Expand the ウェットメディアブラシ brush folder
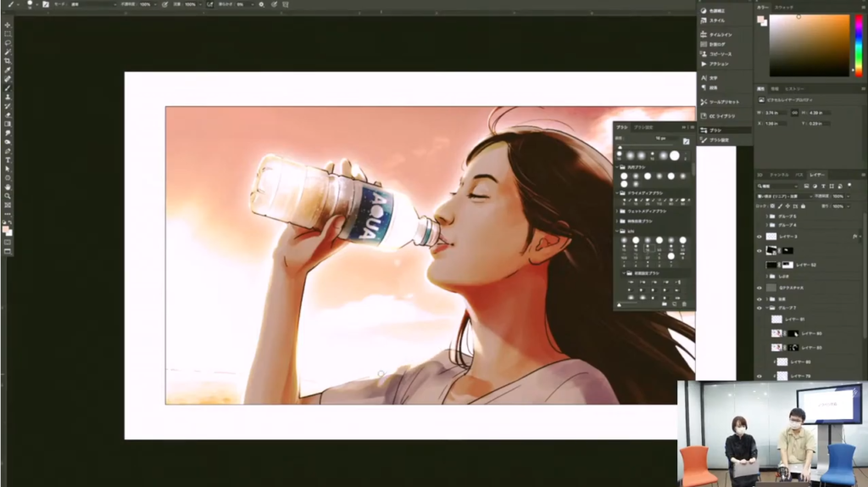The width and height of the screenshot is (868, 487). (618, 211)
